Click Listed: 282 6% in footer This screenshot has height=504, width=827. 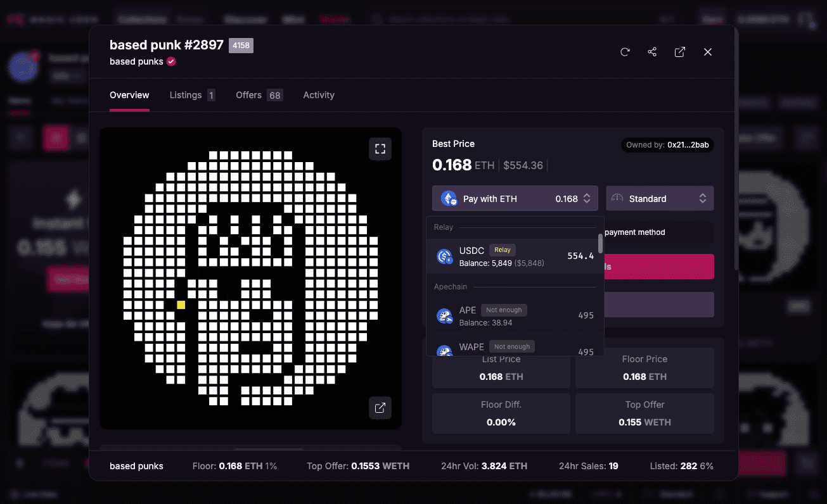[x=682, y=466]
